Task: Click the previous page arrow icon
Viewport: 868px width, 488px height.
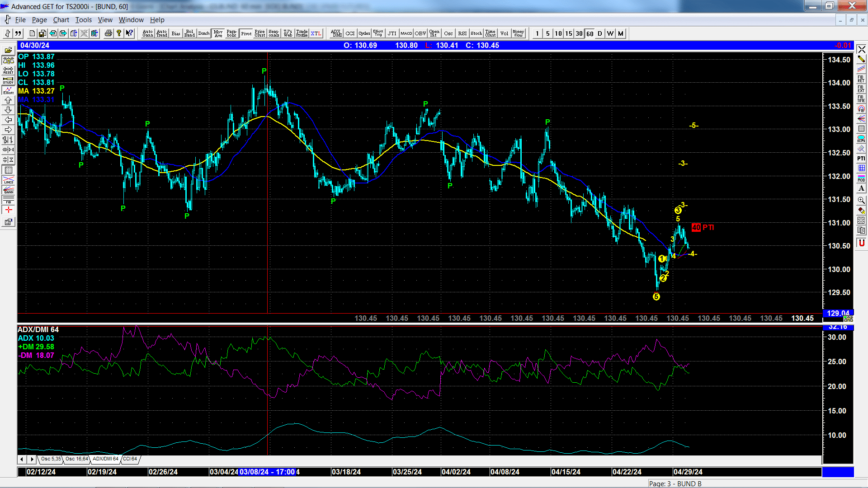Action: (x=53, y=33)
